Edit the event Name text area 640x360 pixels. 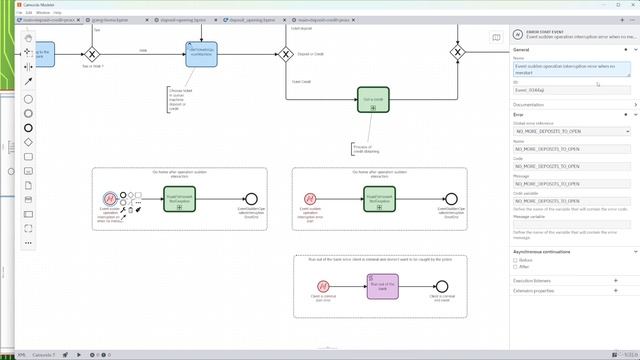click(571, 69)
